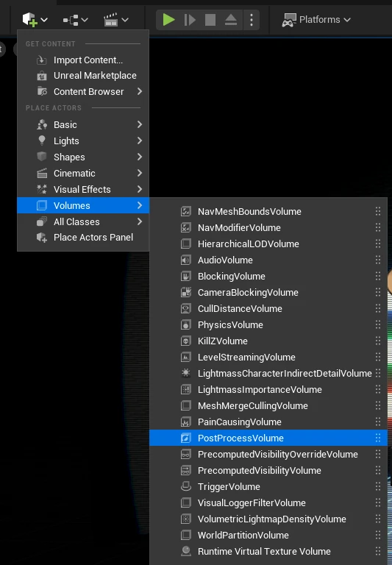Select the highlighted Volumes menu entry
392x565 pixels.
(x=83, y=205)
